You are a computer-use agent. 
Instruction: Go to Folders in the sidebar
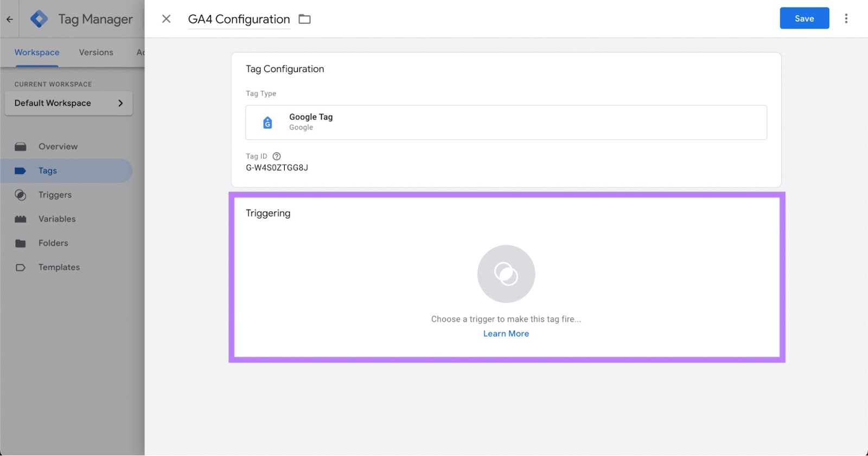pyautogui.click(x=53, y=243)
